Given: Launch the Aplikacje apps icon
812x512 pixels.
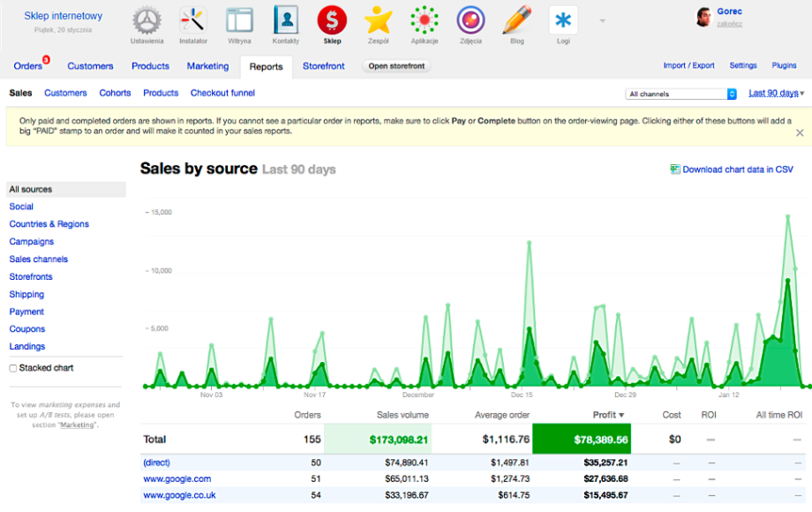Looking at the screenshot, I should tap(425, 21).
